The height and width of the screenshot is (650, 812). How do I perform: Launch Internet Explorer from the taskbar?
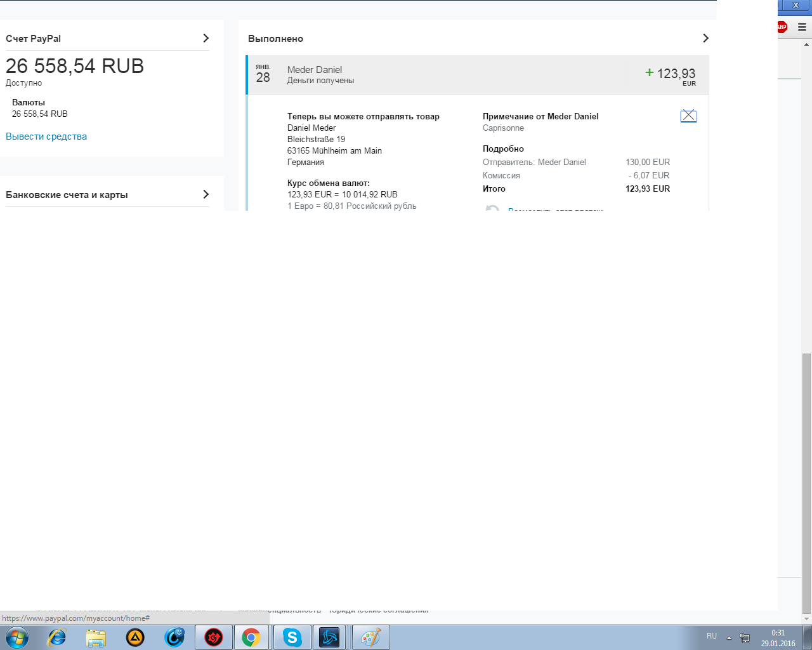pos(57,637)
